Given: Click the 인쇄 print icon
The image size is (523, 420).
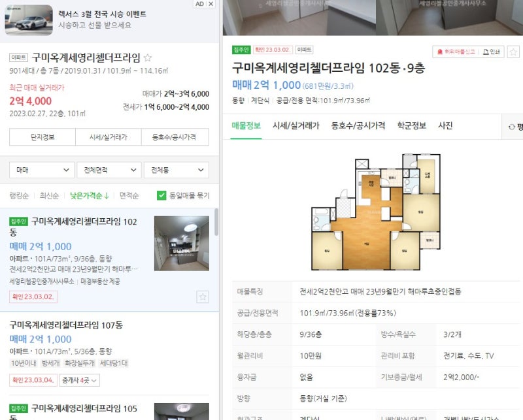Looking at the screenshot, I should click(x=492, y=52).
